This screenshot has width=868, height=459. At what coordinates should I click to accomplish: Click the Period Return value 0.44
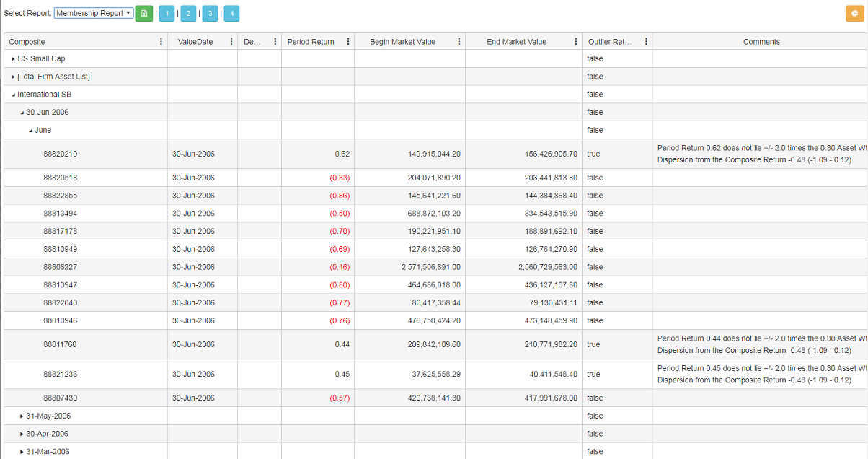pos(342,344)
